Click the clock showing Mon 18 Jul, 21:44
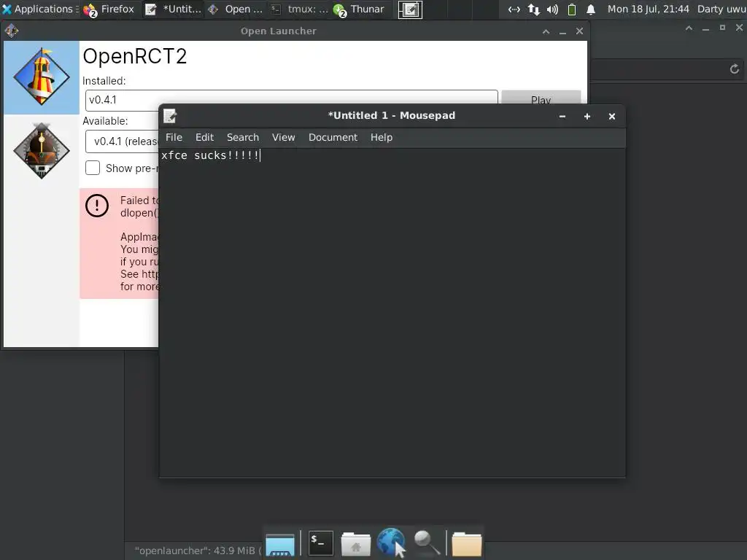 tap(649, 9)
